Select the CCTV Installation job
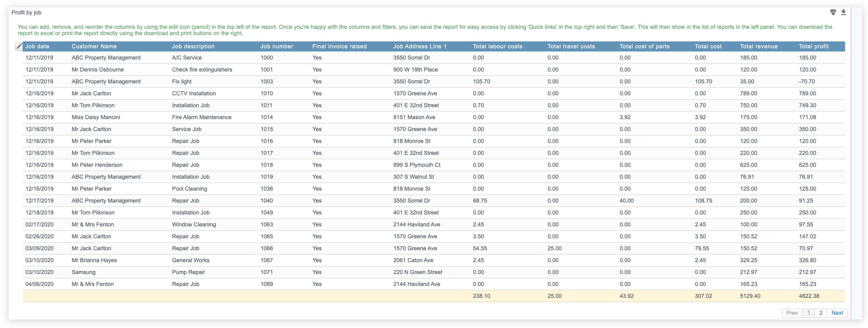This screenshot has height=328, width=868. pyautogui.click(x=194, y=93)
